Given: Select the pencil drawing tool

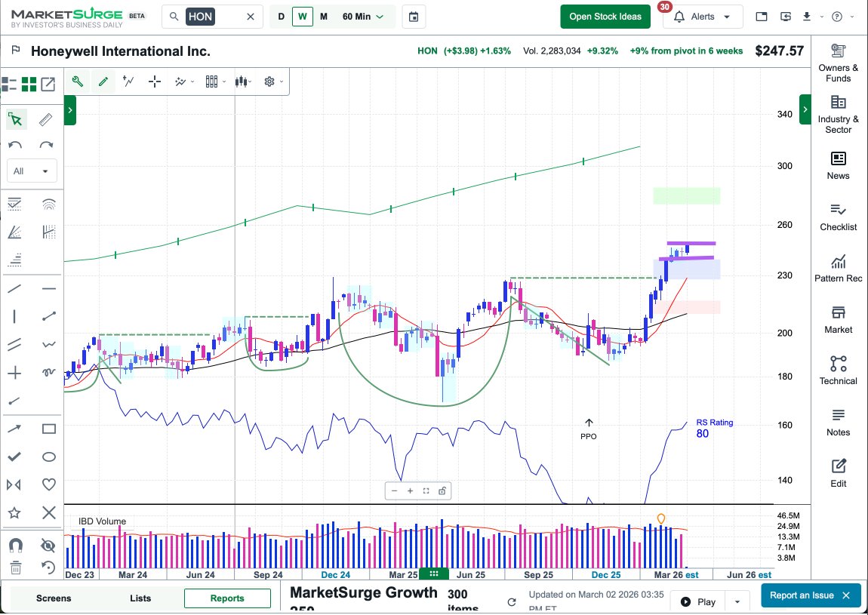Looking at the screenshot, I should (103, 81).
